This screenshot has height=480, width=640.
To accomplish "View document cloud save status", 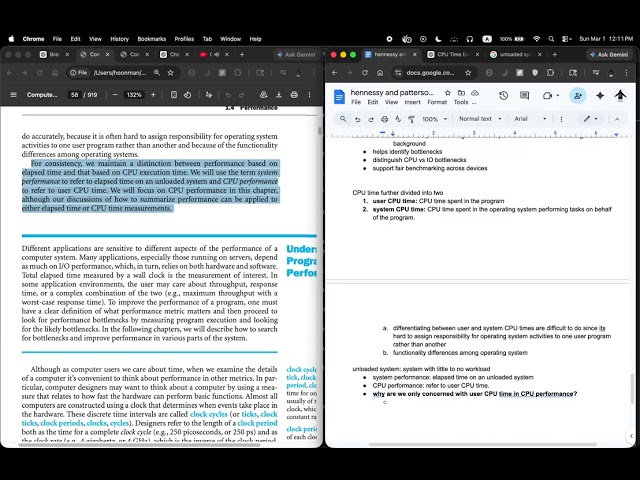I will (475, 93).
